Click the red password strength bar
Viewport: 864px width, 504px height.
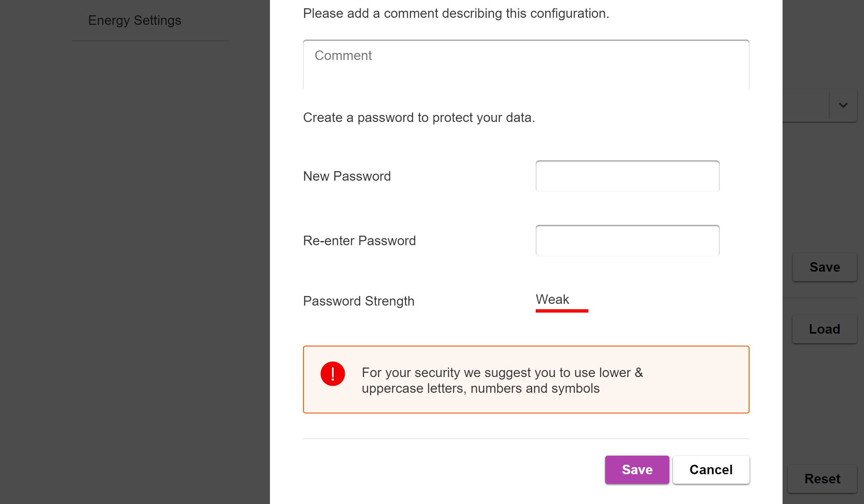[x=561, y=311]
